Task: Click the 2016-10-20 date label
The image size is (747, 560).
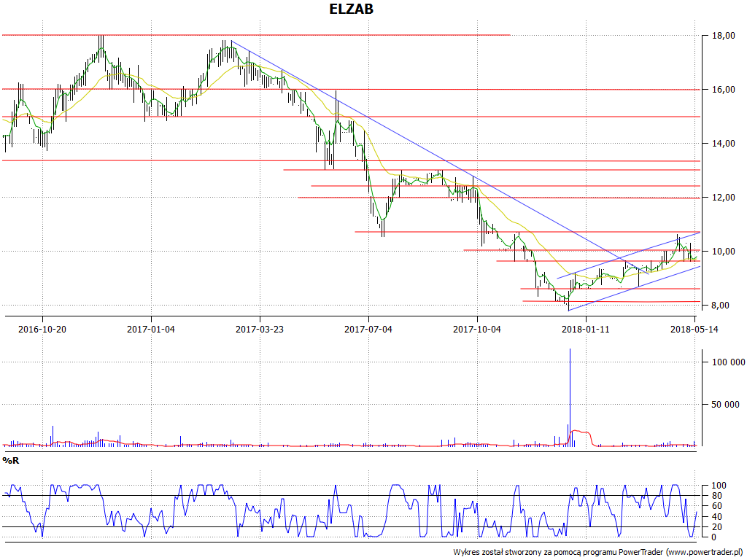Action: [42, 329]
